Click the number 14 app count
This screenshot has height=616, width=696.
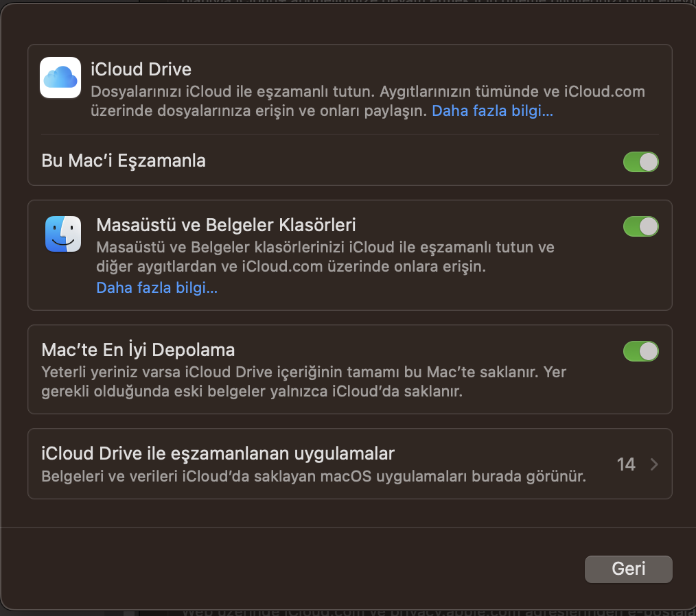point(626,464)
